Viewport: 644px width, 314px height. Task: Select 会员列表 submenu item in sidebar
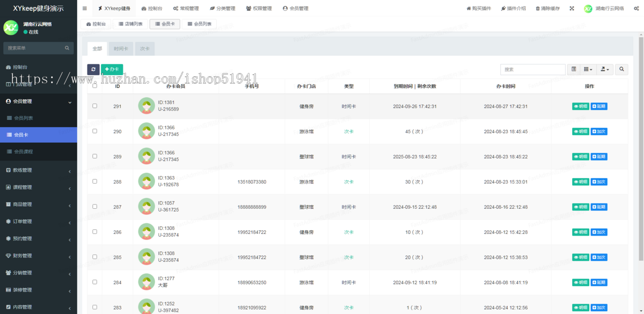pos(39,118)
